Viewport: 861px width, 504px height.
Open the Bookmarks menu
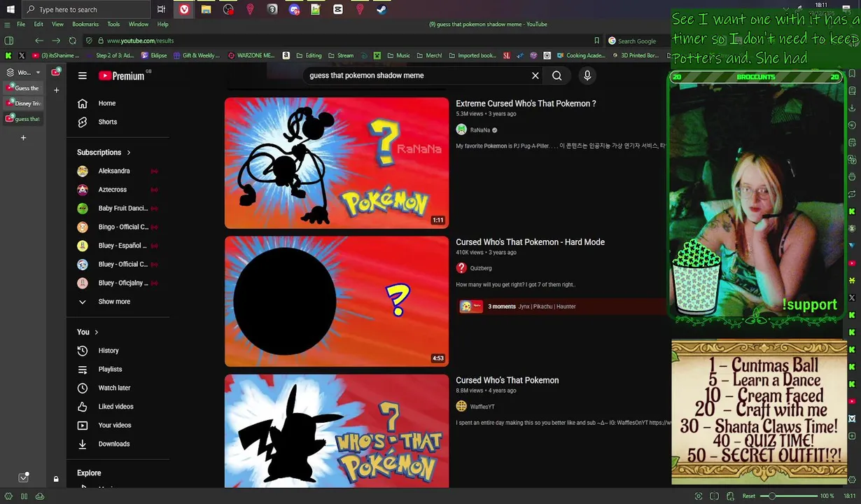point(85,24)
